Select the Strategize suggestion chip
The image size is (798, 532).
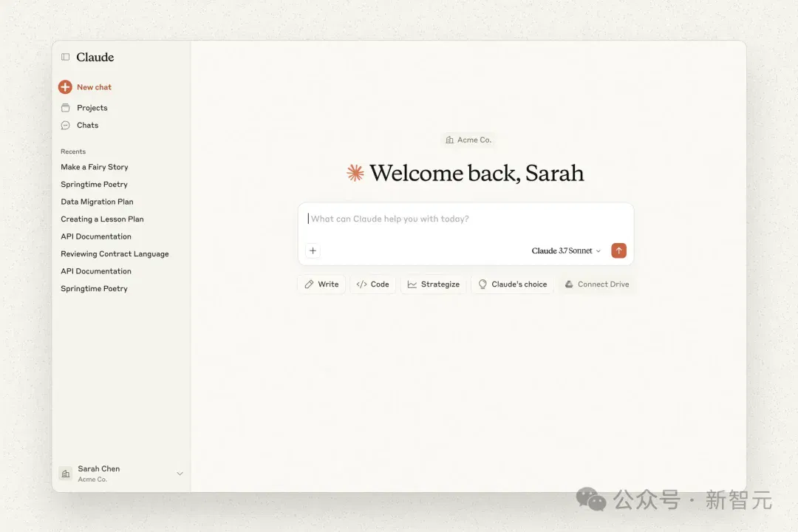(434, 284)
